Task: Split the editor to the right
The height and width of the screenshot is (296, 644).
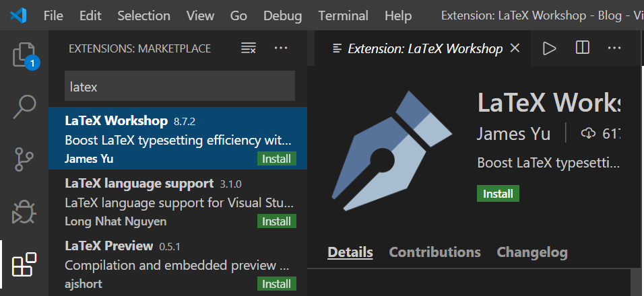Action: (x=583, y=48)
